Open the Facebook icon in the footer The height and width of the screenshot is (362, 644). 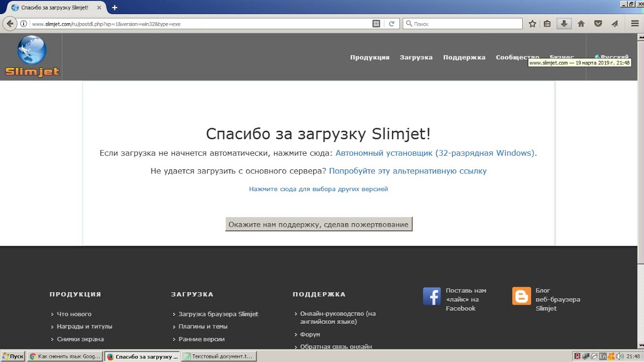[x=432, y=296]
